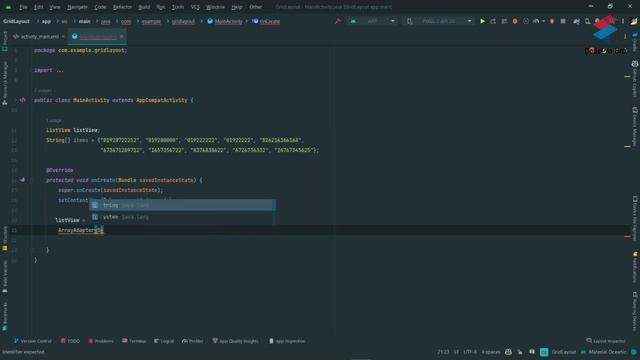Open the Bookmarks side panel
This screenshot has width=640, height=360.
point(4,316)
